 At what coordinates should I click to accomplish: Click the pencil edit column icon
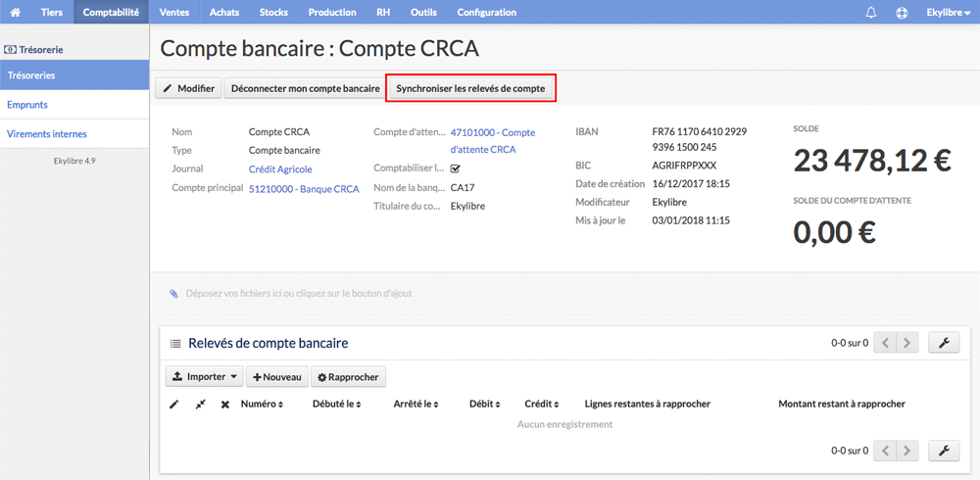coord(174,405)
